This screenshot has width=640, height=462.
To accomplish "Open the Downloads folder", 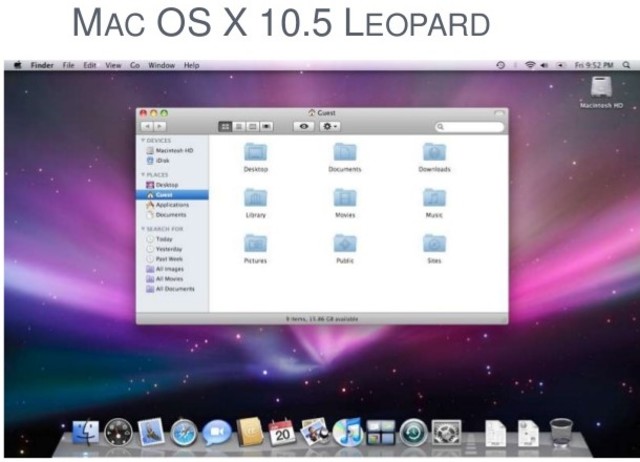I will [434, 152].
